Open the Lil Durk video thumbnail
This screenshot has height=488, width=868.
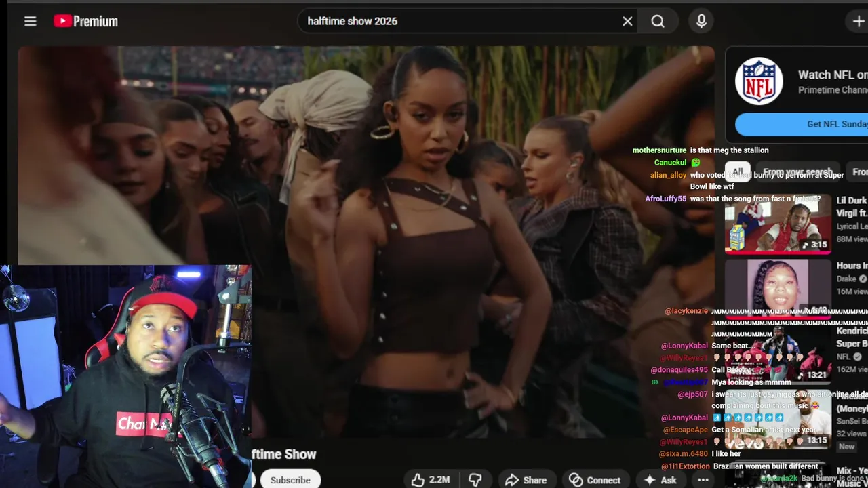778,224
